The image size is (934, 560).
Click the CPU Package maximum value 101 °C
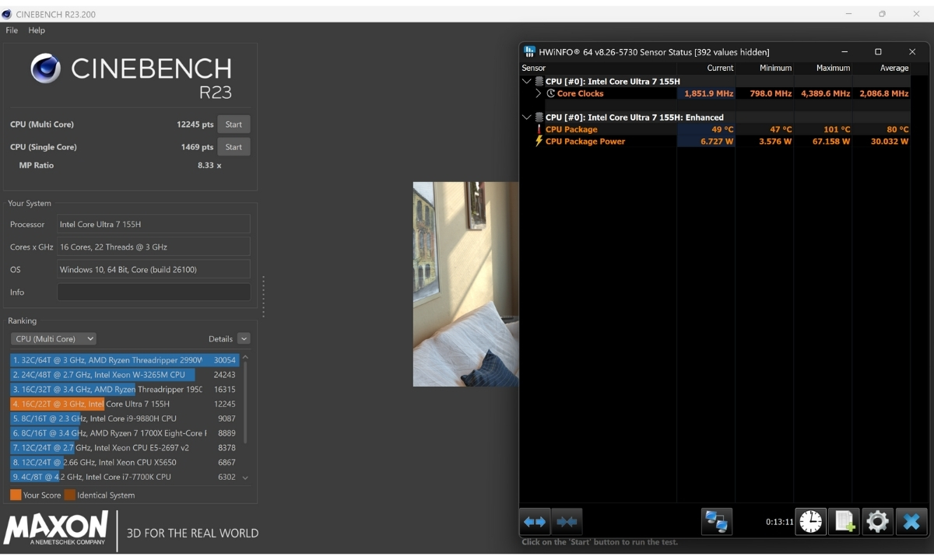coord(837,129)
